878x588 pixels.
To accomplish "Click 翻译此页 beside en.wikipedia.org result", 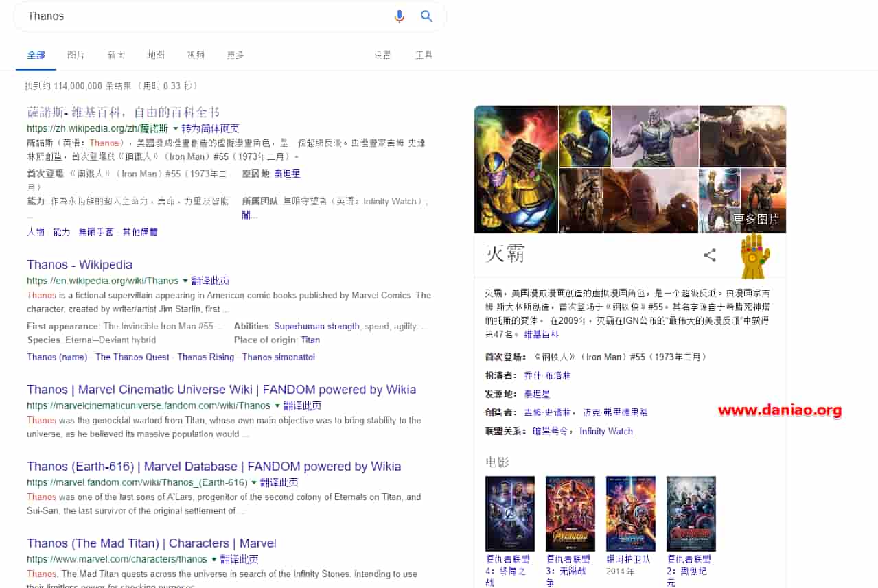I will click(210, 281).
